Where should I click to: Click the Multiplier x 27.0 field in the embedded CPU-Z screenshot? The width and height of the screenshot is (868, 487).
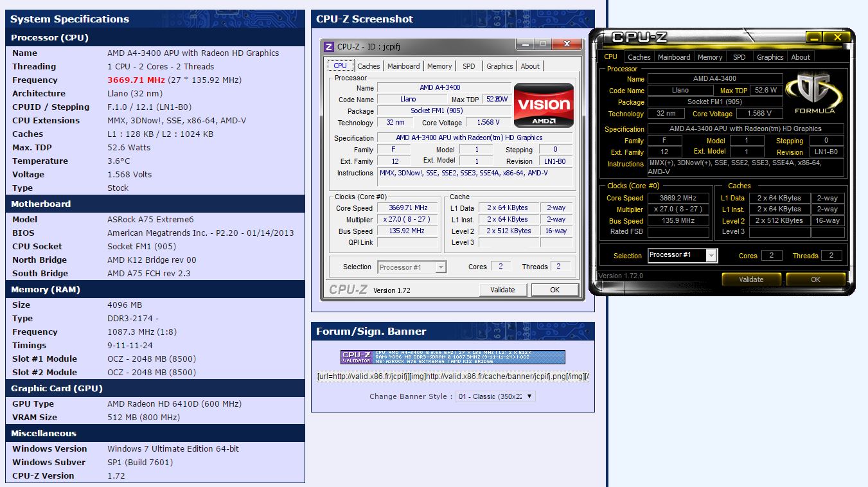408,220
